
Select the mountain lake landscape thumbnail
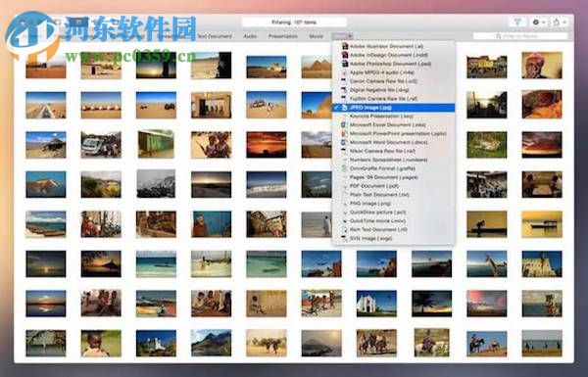pyautogui.click(x=211, y=343)
